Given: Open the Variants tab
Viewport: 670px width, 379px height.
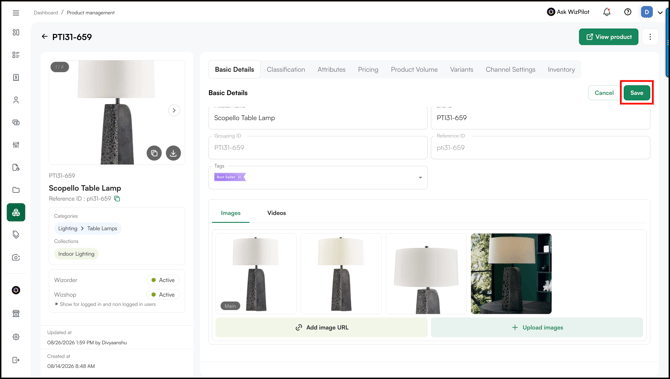Looking at the screenshot, I should [461, 69].
